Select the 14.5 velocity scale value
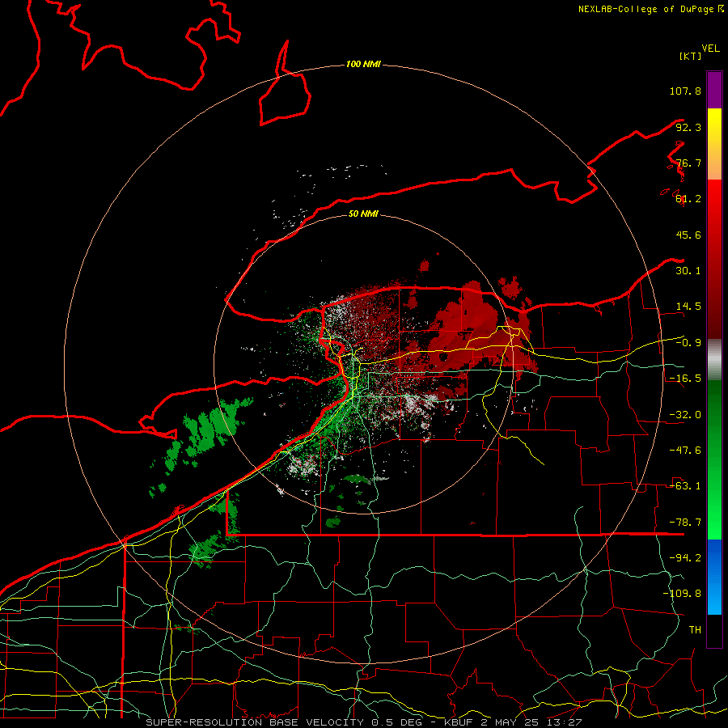Viewport: 728px width, 728px height. (688, 307)
